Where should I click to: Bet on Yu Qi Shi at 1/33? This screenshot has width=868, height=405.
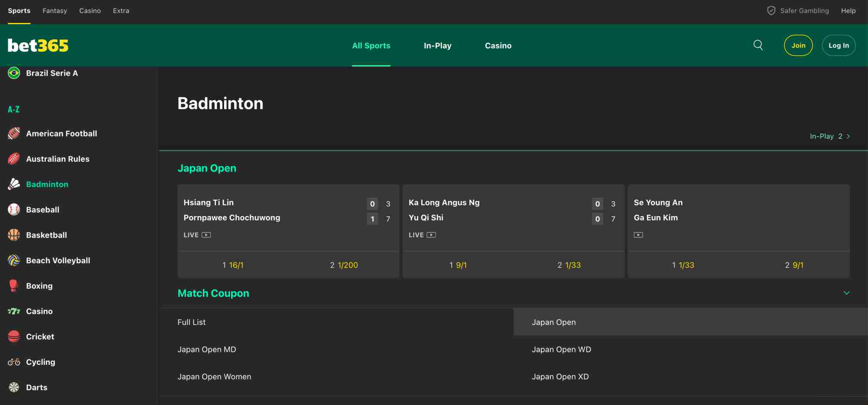pyautogui.click(x=569, y=265)
